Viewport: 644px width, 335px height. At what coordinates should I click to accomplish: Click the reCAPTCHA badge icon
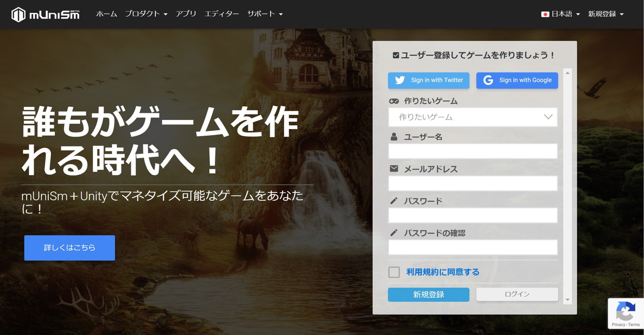625,311
